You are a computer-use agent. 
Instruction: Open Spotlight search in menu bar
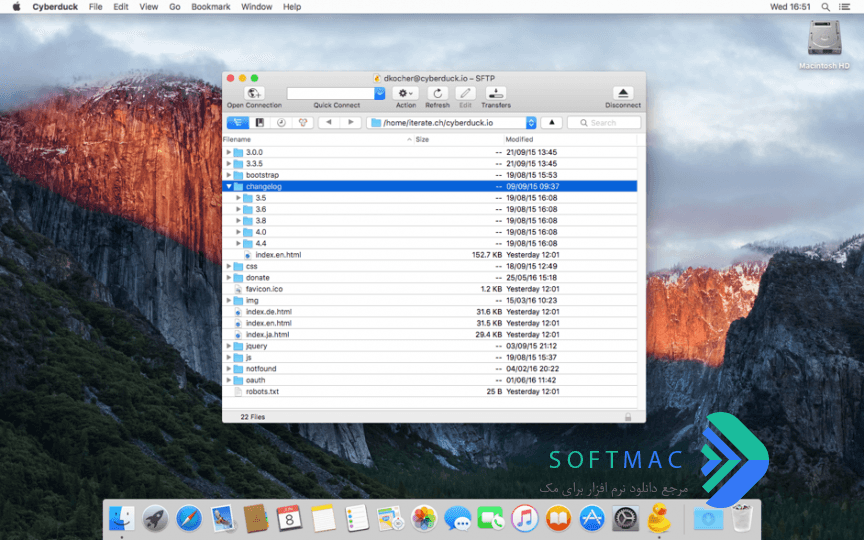click(x=825, y=7)
